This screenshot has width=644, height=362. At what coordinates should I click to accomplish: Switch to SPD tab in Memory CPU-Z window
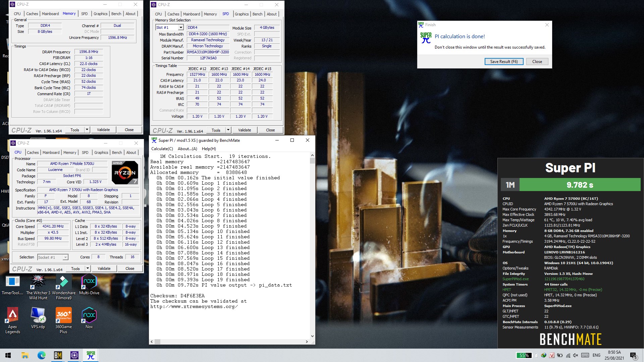pyautogui.click(x=85, y=14)
